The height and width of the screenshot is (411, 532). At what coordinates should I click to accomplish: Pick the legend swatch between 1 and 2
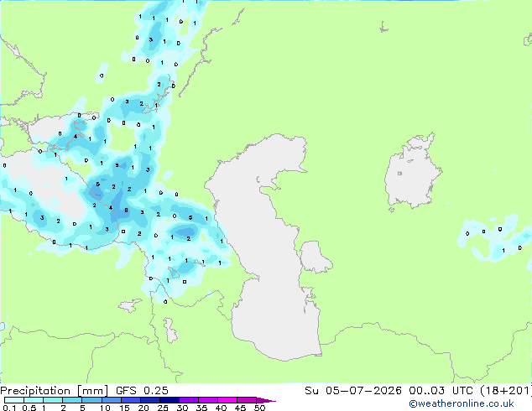[53, 400]
